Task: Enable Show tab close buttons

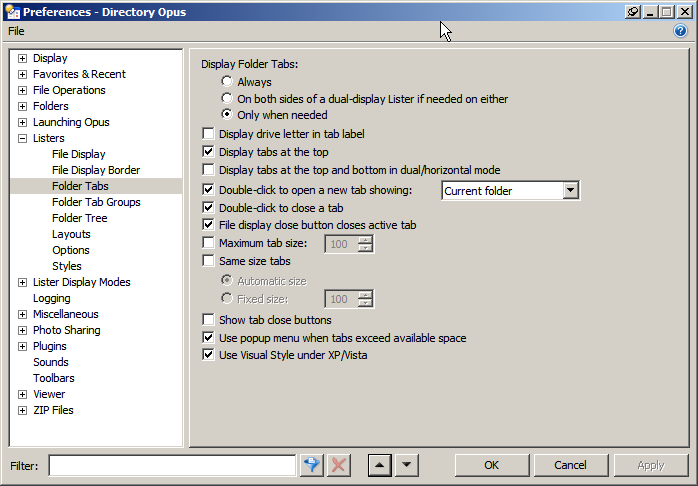Action: (x=208, y=320)
